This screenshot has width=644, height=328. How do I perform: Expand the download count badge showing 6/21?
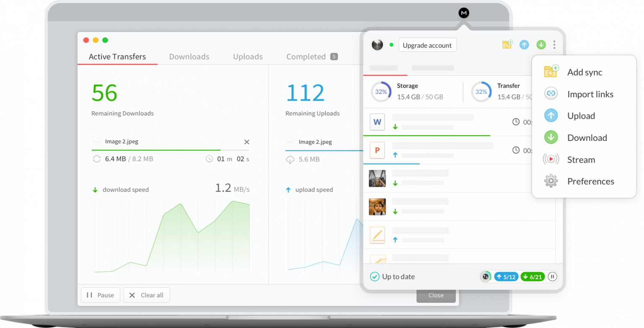point(532,276)
